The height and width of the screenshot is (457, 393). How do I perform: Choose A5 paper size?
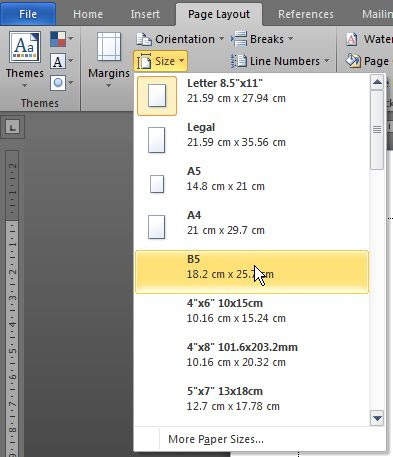pos(252,184)
